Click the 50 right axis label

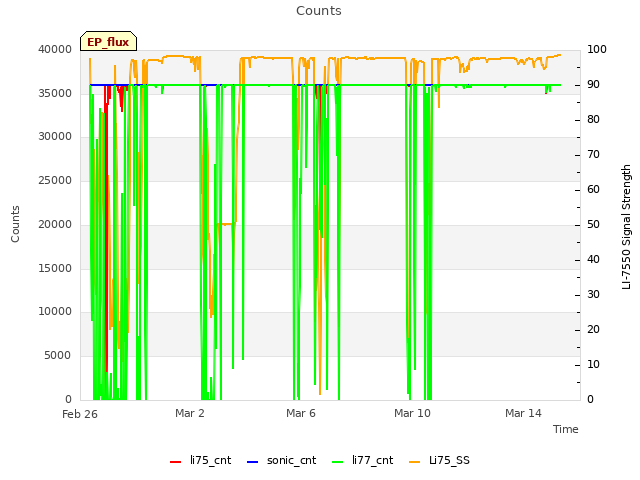click(593, 224)
